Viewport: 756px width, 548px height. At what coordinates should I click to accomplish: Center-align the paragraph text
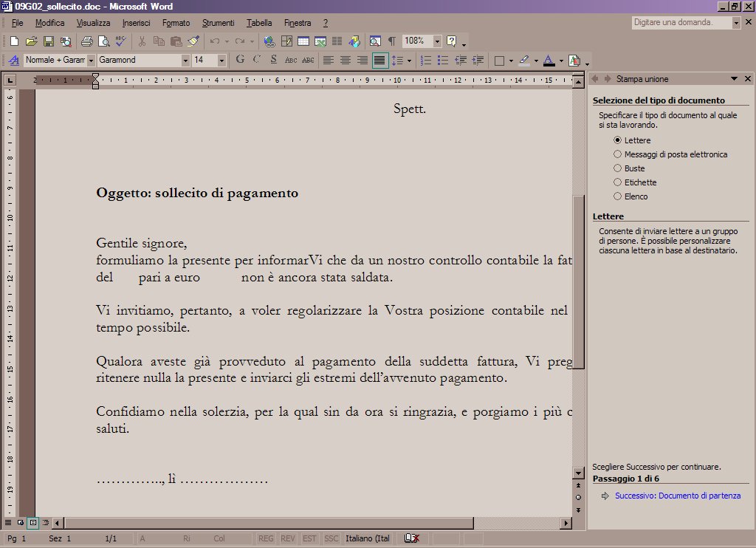[x=345, y=60]
